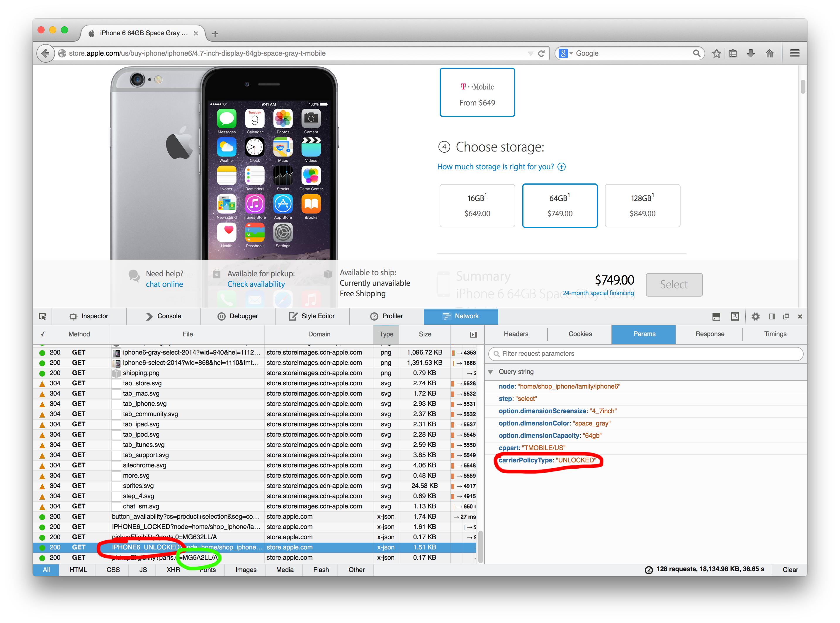Show URL history dropdown arrow
The image size is (840, 623).
530,54
